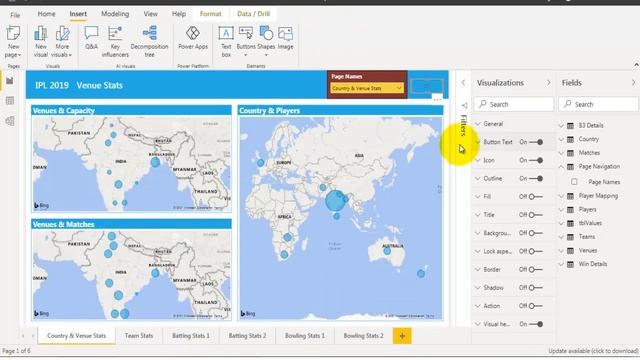This screenshot has height=360, width=640.
Task: Insert a Text box
Action: point(226,41)
